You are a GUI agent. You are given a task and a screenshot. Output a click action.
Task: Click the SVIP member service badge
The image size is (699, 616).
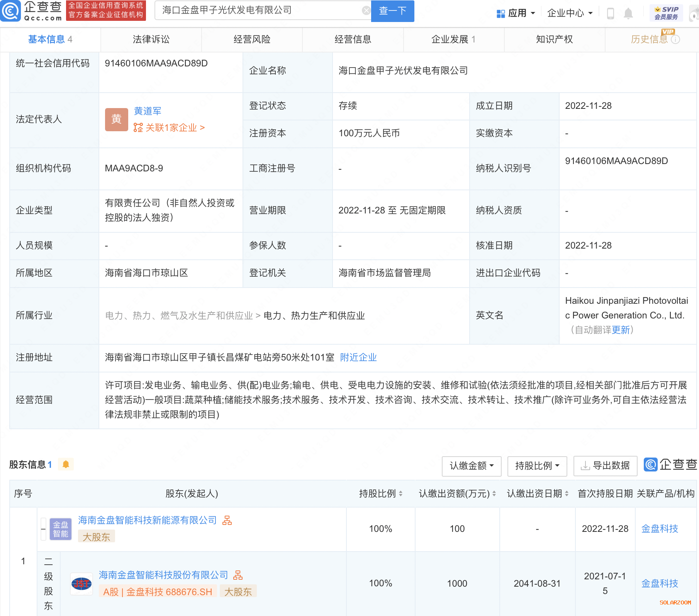coord(666,13)
